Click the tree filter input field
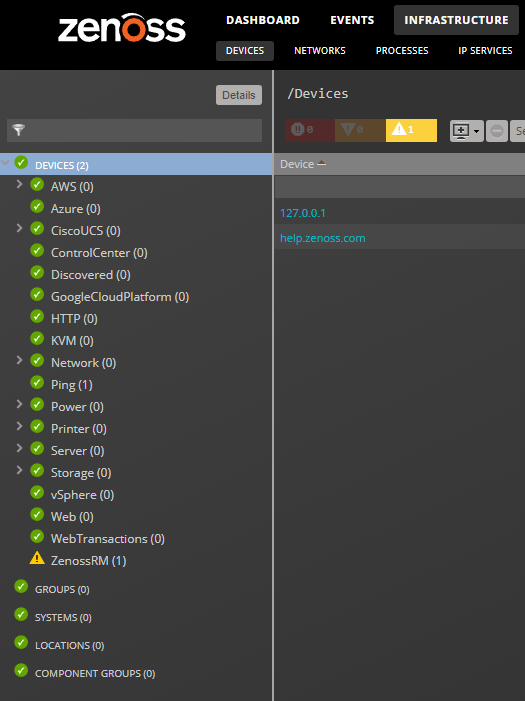This screenshot has height=701, width=525. pyautogui.click(x=135, y=130)
